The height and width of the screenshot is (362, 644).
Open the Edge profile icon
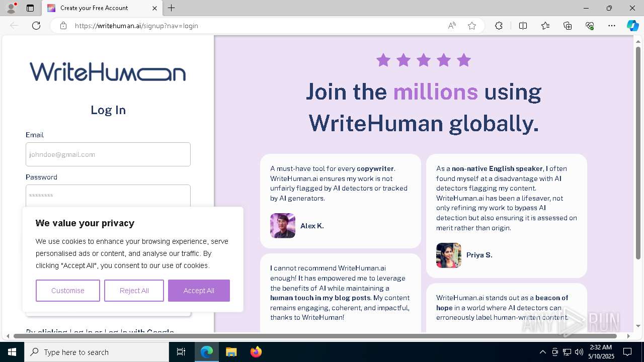tap(11, 8)
